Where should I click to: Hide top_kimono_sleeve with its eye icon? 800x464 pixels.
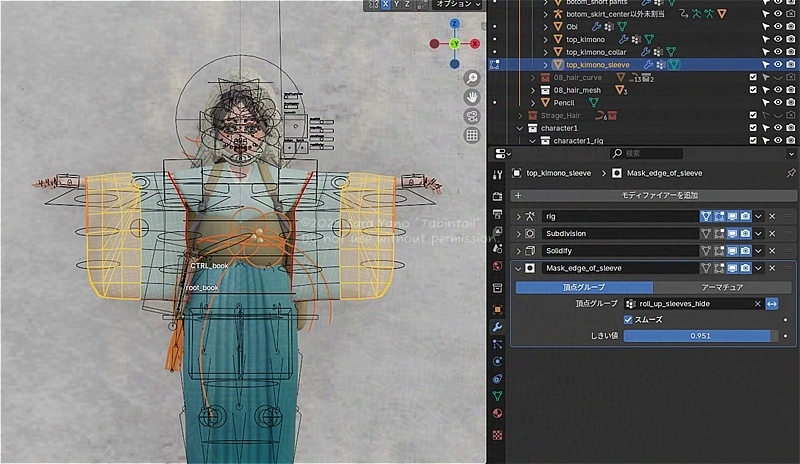(778, 65)
